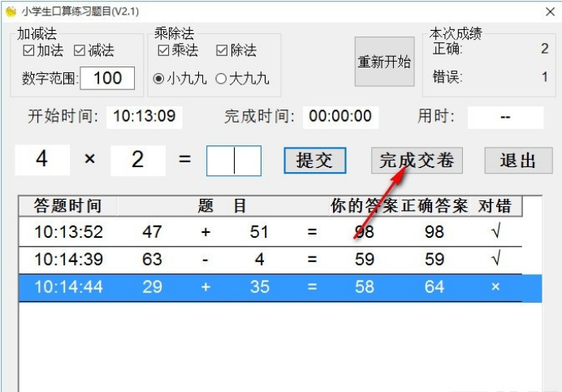Click the 重新开始 button
The height and width of the screenshot is (392, 562).
(385, 62)
